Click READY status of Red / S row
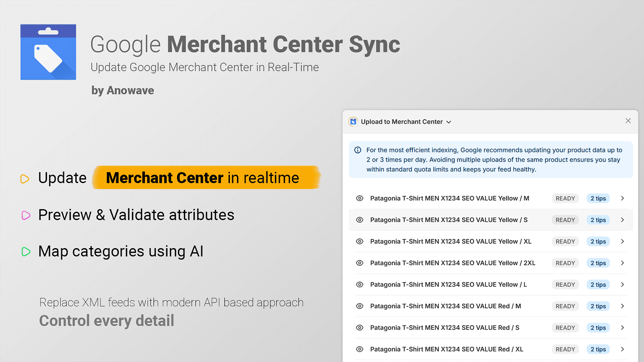The height and width of the screenshot is (362, 644). coord(565,328)
